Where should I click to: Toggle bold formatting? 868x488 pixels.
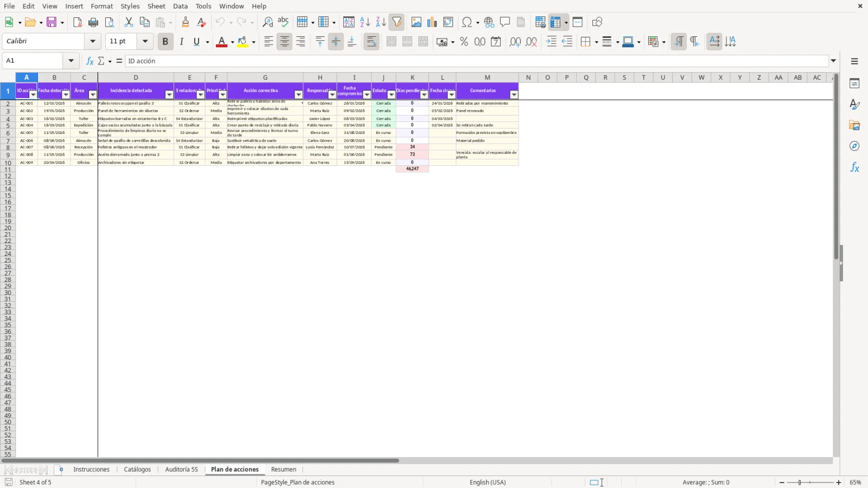165,42
